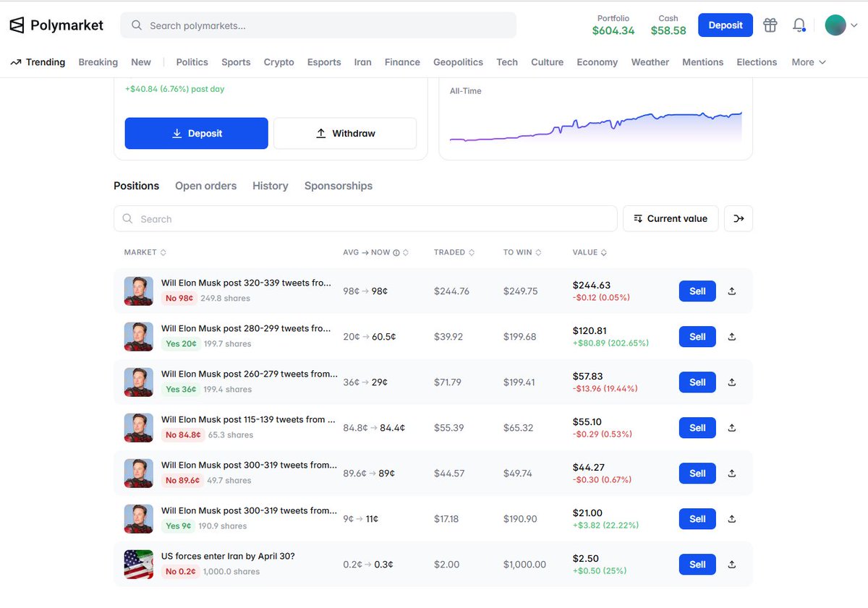Open the Trending category
Screen dimensions: 868x608
point(38,62)
